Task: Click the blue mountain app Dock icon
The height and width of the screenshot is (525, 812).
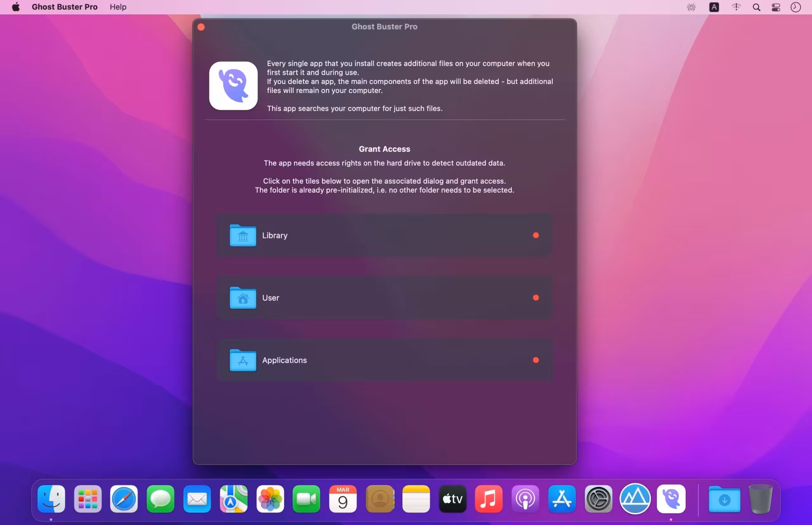Action: coord(635,499)
